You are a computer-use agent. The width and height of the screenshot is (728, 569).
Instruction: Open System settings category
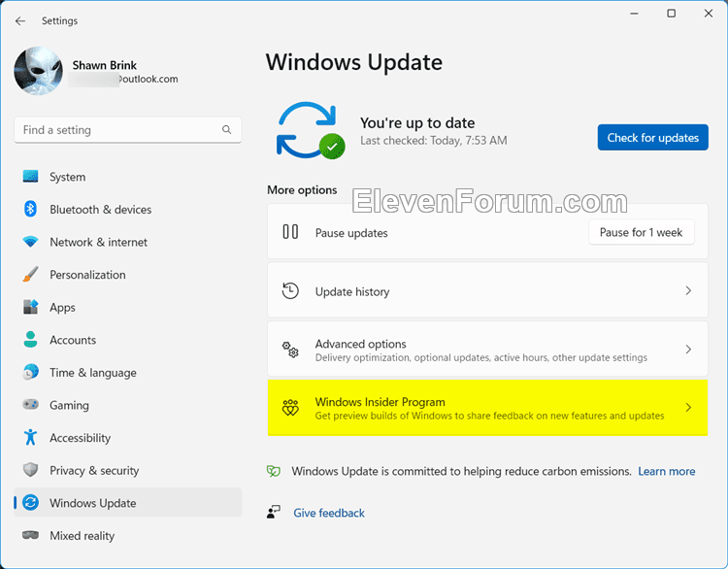(x=67, y=177)
